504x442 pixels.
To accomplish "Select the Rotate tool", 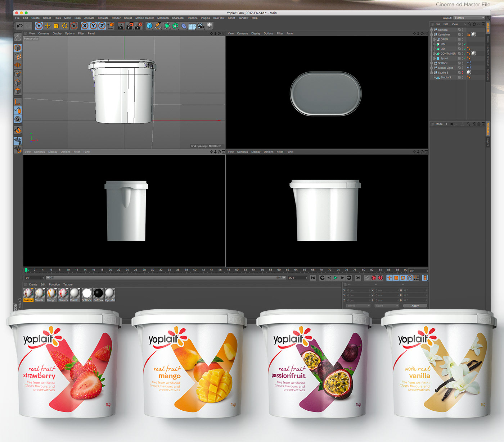I will coord(65,26).
